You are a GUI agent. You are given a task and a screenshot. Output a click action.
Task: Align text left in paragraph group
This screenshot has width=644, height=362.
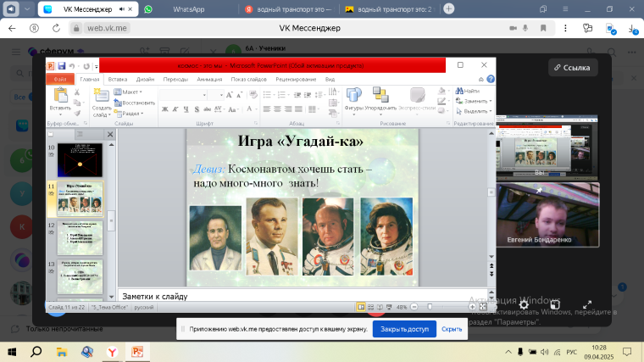[x=267, y=109]
